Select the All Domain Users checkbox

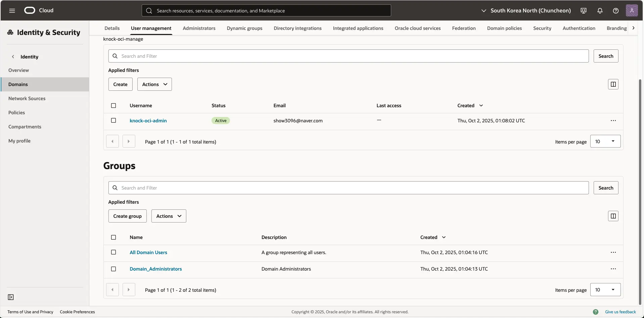pyautogui.click(x=113, y=252)
